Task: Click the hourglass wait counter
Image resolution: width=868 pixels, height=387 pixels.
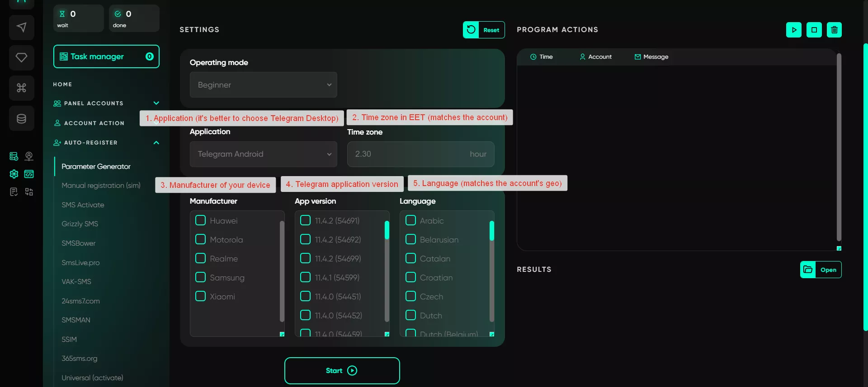Action: pyautogui.click(x=79, y=19)
